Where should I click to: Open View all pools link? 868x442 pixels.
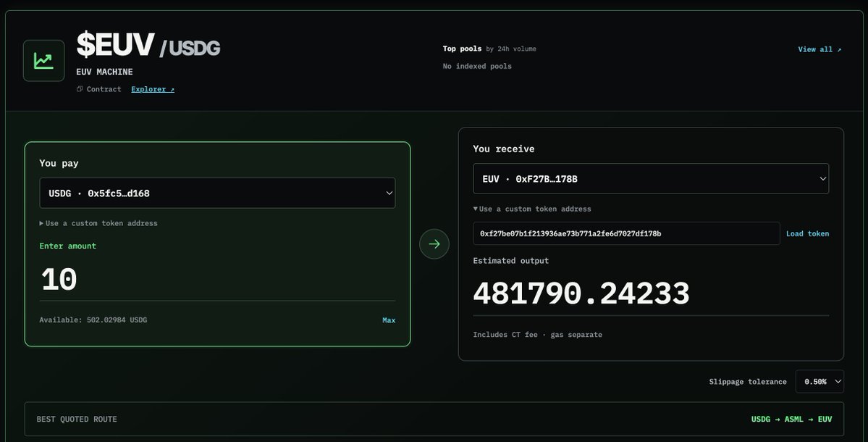pyautogui.click(x=819, y=49)
